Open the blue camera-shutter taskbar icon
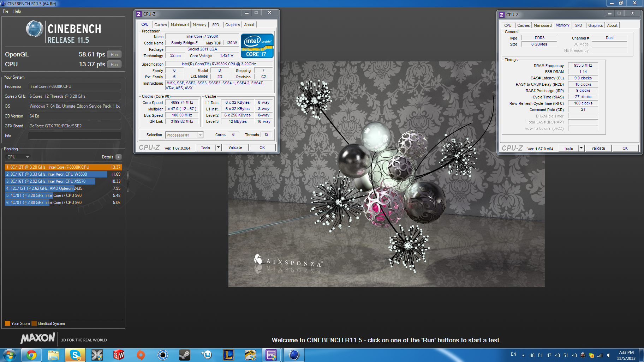Image resolution: width=644 pixels, height=362 pixels. [x=162, y=355]
